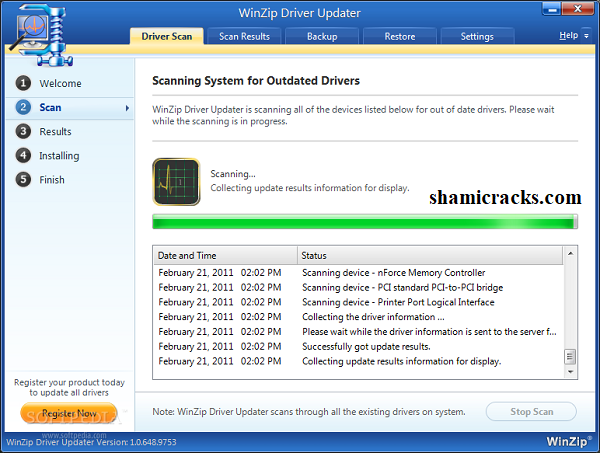
Task: Click the note about scanning existing drivers
Action: pos(309,412)
